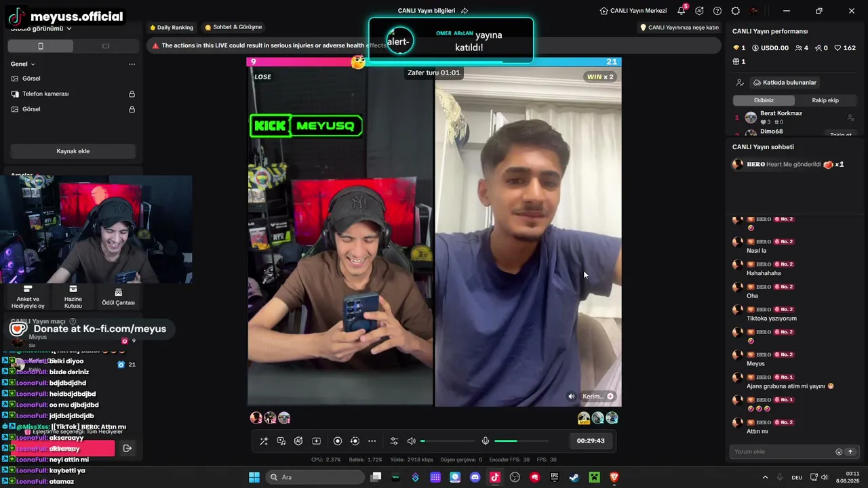Open the Daily Ranking tab

click(172, 28)
